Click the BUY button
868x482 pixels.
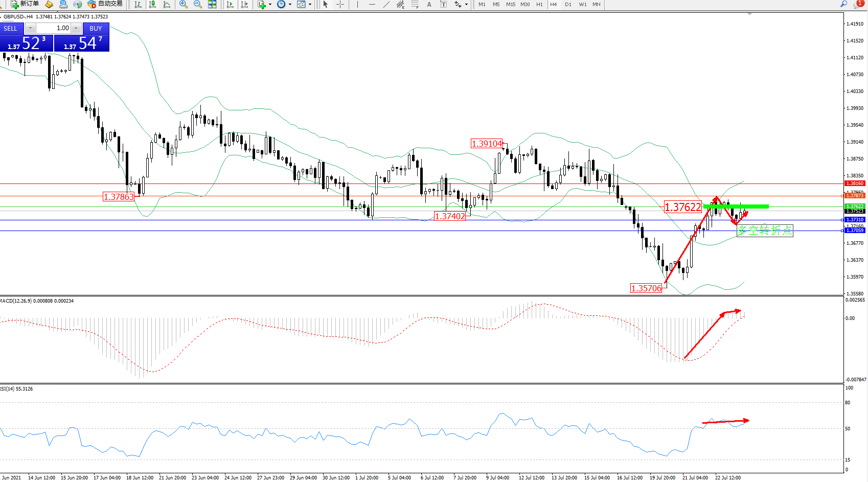point(96,29)
